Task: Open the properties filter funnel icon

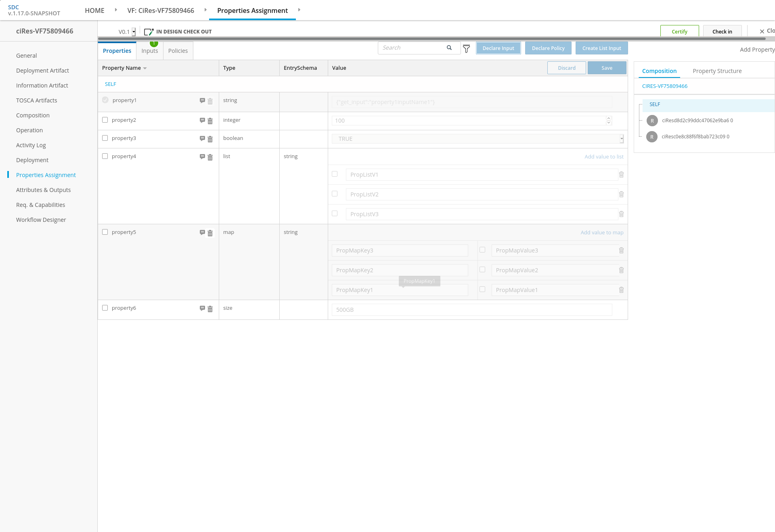Action: (466, 49)
